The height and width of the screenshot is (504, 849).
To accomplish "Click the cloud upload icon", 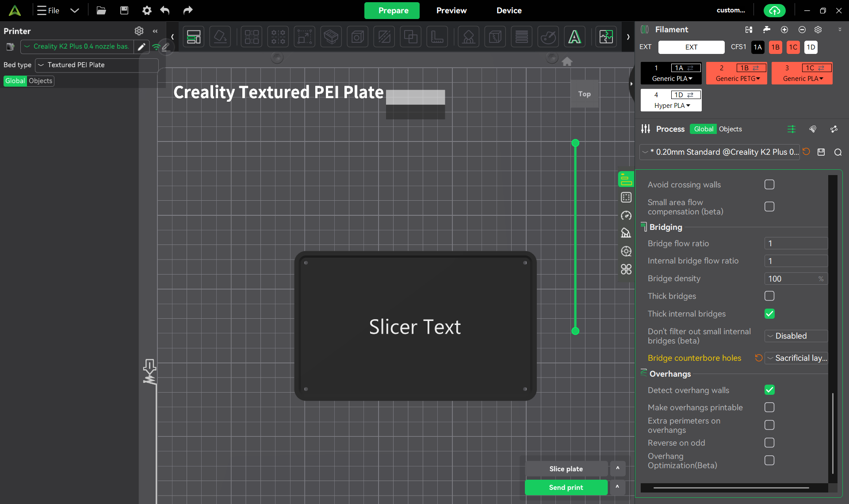I will click(x=775, y=11).
